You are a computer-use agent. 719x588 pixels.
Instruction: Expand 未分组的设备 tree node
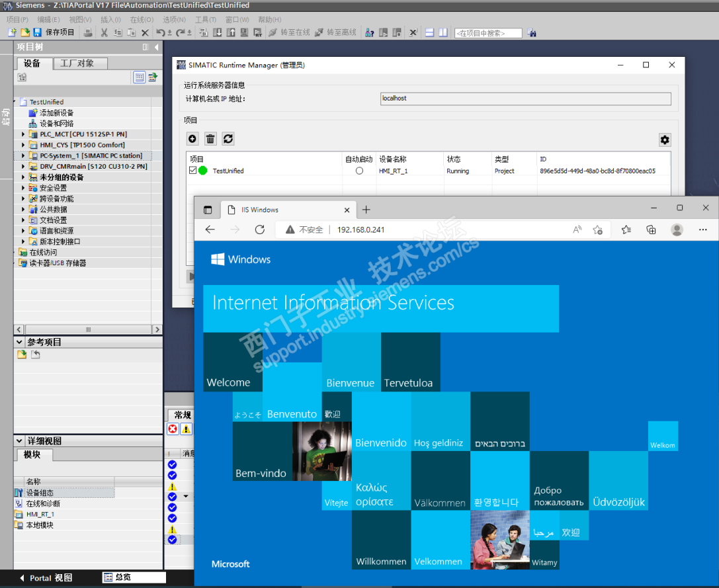click(23, 177)
